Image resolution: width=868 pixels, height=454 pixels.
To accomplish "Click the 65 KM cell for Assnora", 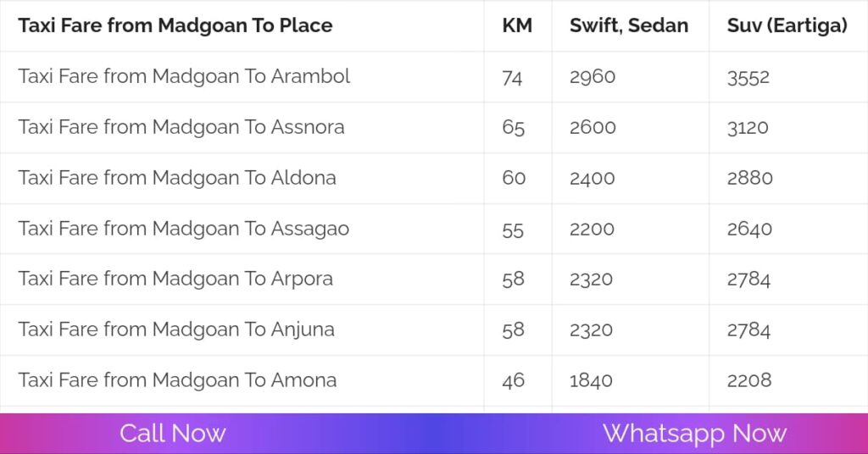I will click(514, 128).
